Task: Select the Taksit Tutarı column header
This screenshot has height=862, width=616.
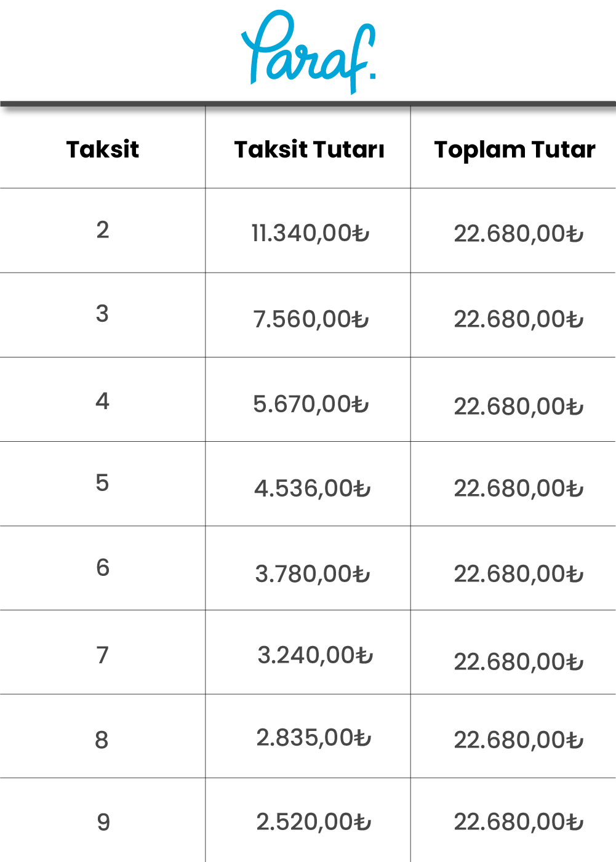Action: click(x=310, y=150)
